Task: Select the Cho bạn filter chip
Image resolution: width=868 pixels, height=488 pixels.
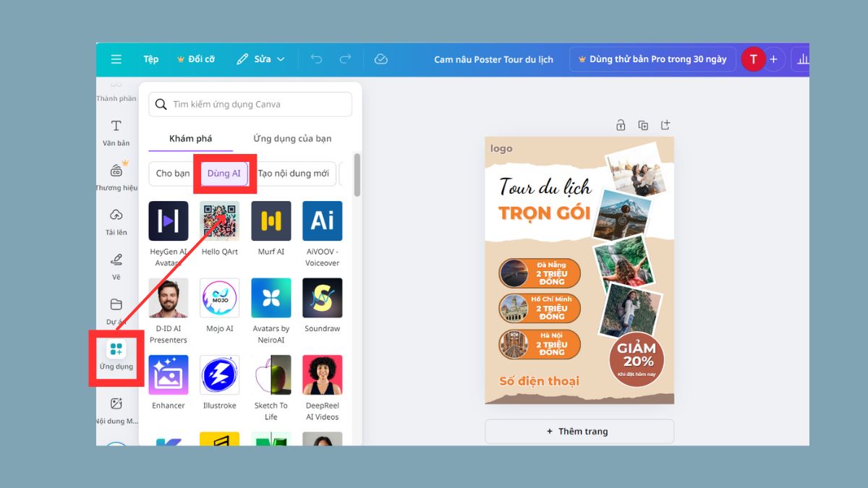Action: click(173, 174)
